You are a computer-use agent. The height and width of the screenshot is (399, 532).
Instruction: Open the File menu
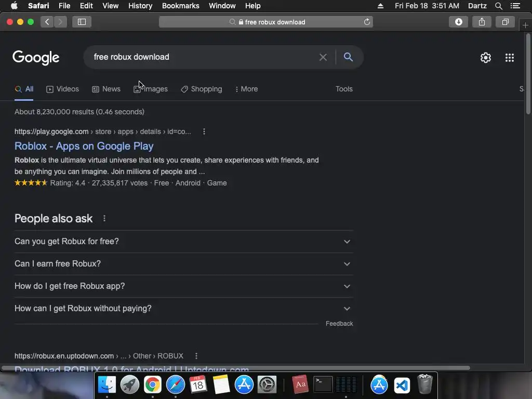point(64,6)
